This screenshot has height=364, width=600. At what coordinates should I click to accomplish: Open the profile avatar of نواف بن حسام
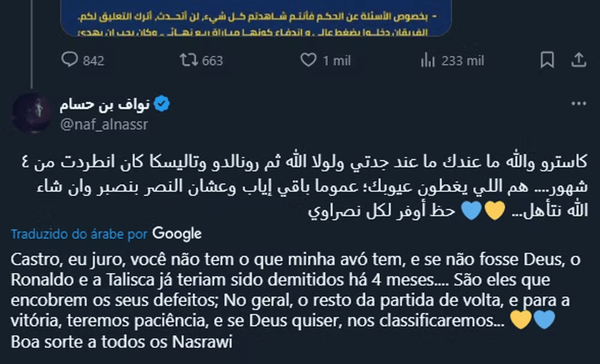pos(32,113)
